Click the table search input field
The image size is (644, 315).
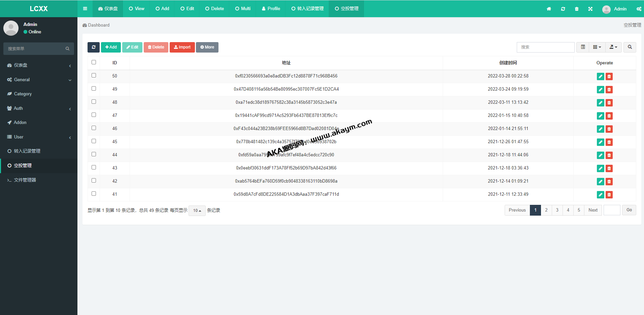(545, 47)
